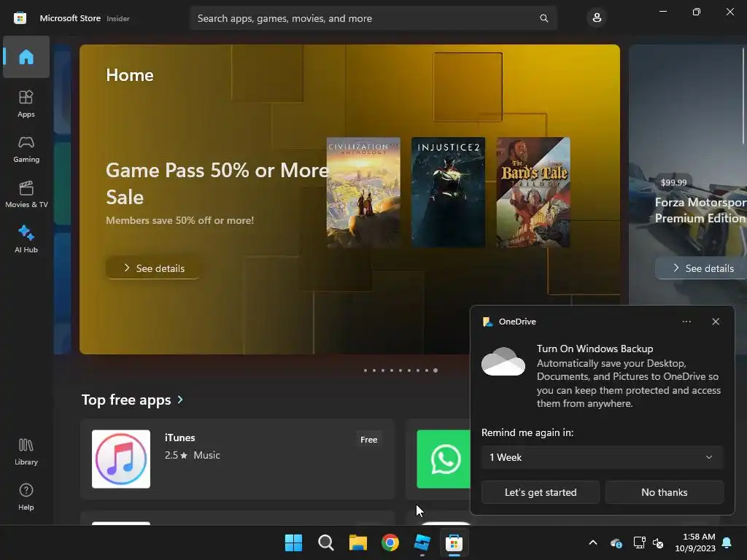Go to the Gaming section
Viewport: 747px width, 560px height.
tap(26, 149)
